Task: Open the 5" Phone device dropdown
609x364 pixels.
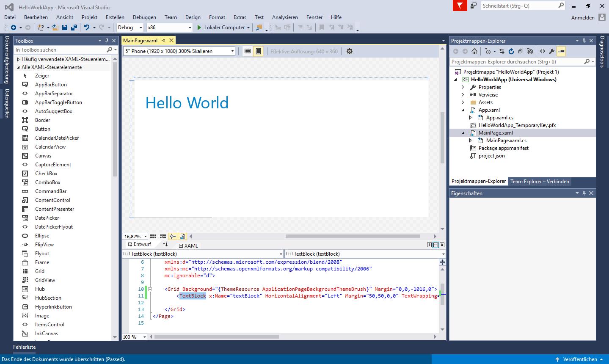Action: [x=179, y=51]
